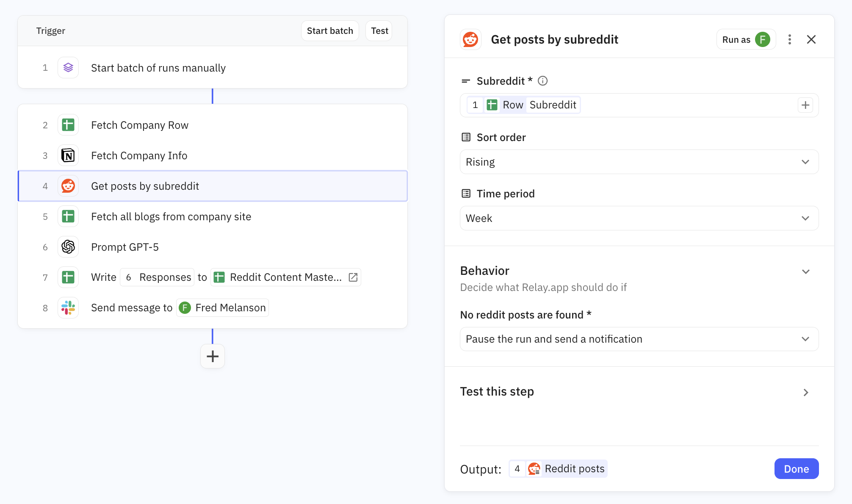This screenshot has height=504, width=852.
Task: Collapse the Behavior section
Action: click(x=805, y=271)
